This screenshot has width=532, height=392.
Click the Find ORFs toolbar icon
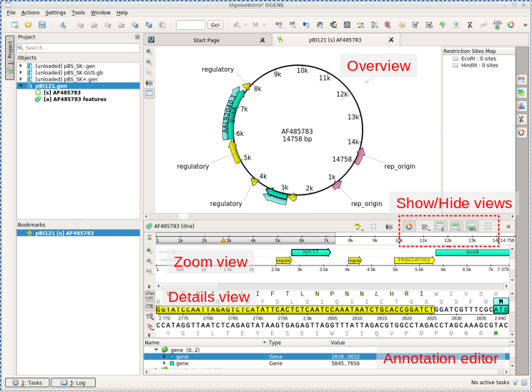(279, 25)
